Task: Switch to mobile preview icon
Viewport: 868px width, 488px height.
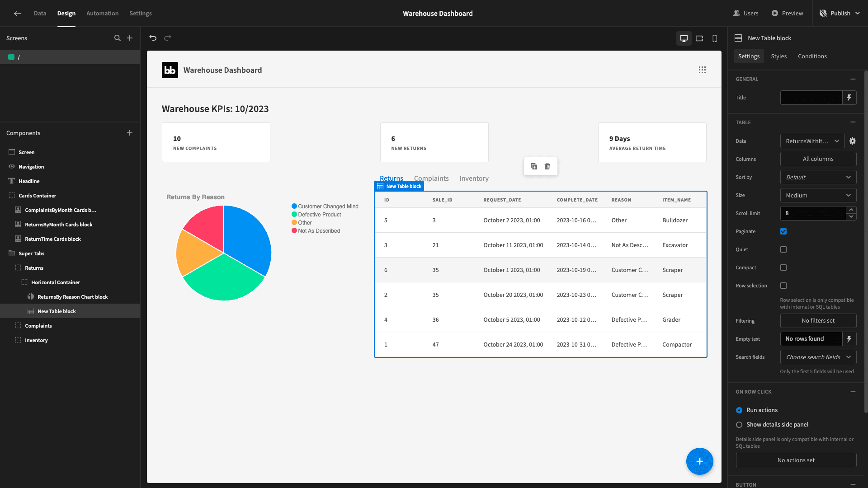Action: tap(715, 38)
